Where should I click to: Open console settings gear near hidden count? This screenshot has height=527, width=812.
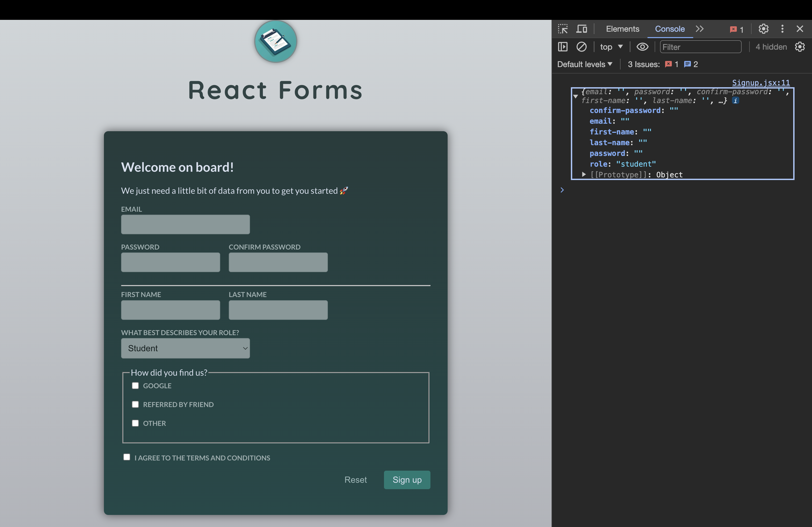[x=799, y=47]
